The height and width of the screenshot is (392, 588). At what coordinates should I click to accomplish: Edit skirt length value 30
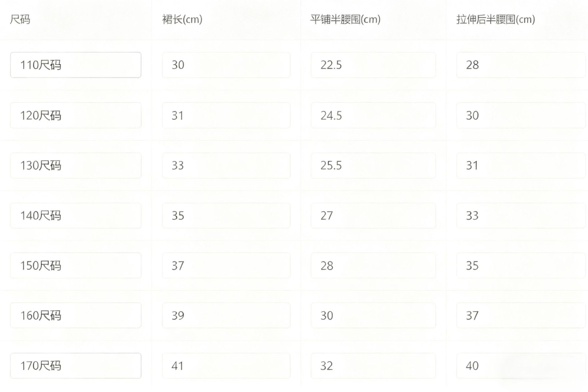pos(226,65)
